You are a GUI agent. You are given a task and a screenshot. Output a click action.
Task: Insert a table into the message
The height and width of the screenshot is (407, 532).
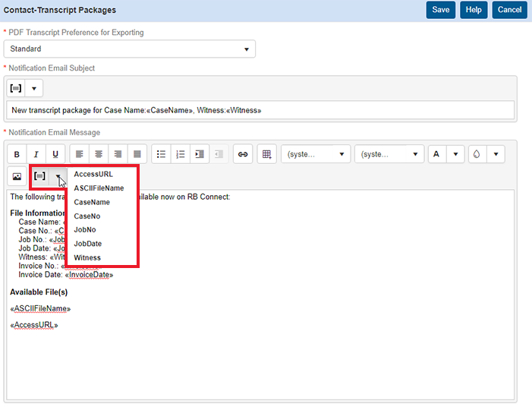267,154
